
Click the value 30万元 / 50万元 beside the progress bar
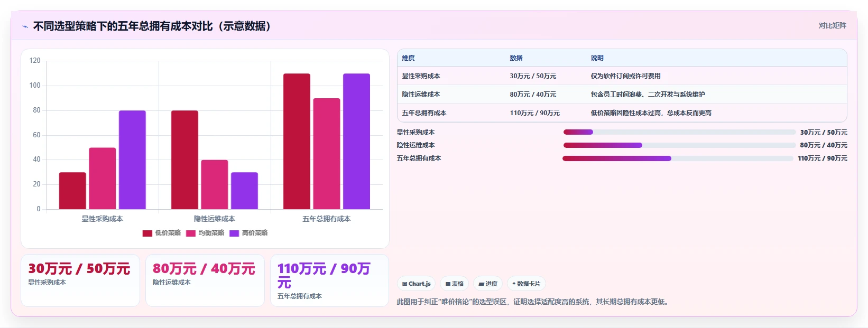tap(824, 133)
